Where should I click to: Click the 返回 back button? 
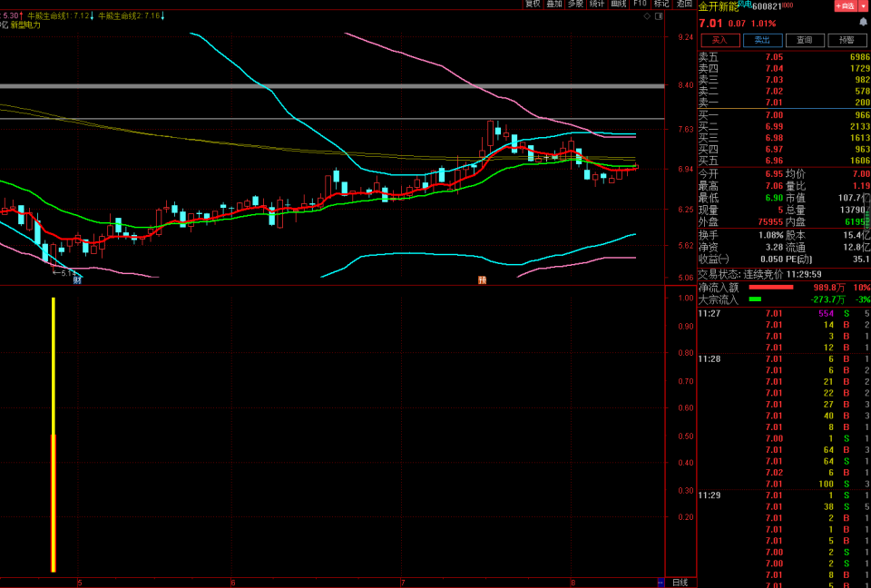pyautogui.click(x=684, y=4)
